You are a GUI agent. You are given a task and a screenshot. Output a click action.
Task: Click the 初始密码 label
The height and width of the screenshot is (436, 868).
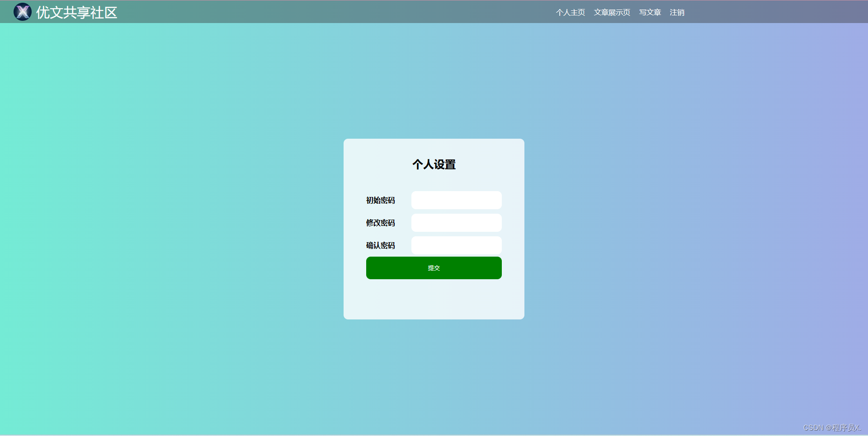point(381,200)
